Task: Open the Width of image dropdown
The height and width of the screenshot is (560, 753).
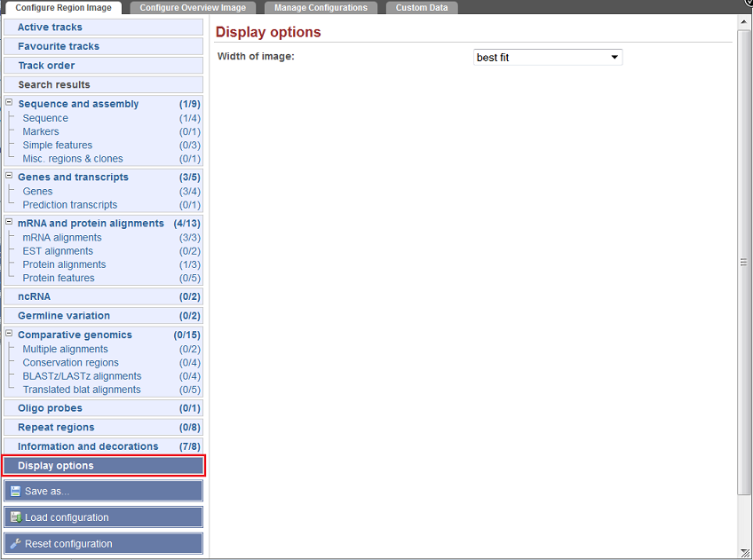Action: coord(548,57)
